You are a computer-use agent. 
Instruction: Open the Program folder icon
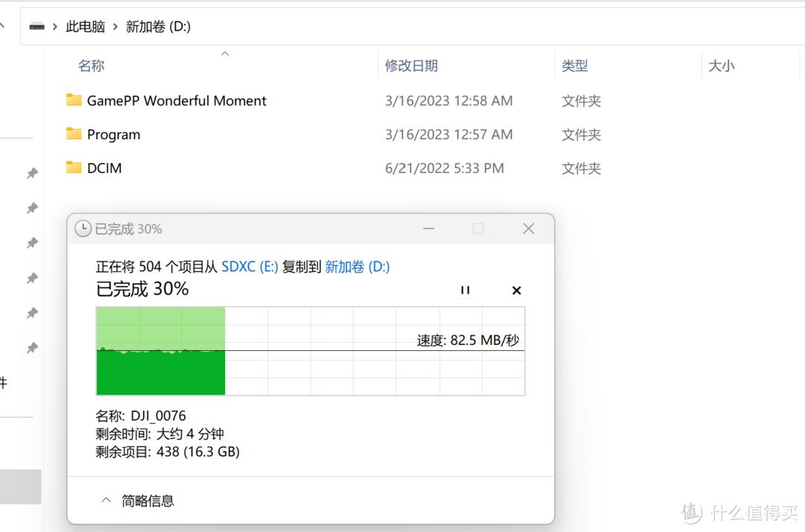(x=74, y=134)
